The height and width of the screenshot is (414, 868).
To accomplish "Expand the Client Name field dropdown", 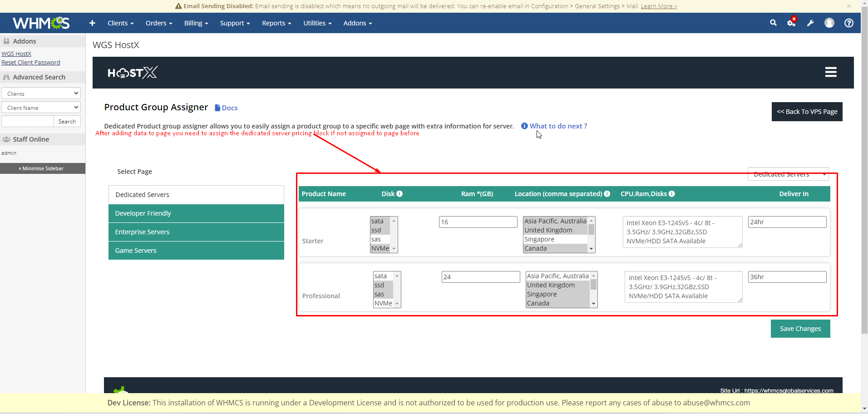I will (41, 108).
